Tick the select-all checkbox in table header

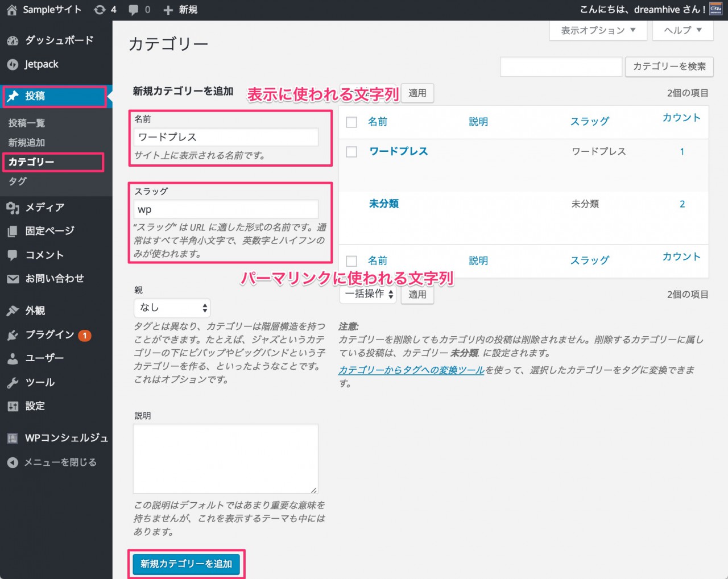[x=351, y=122]
